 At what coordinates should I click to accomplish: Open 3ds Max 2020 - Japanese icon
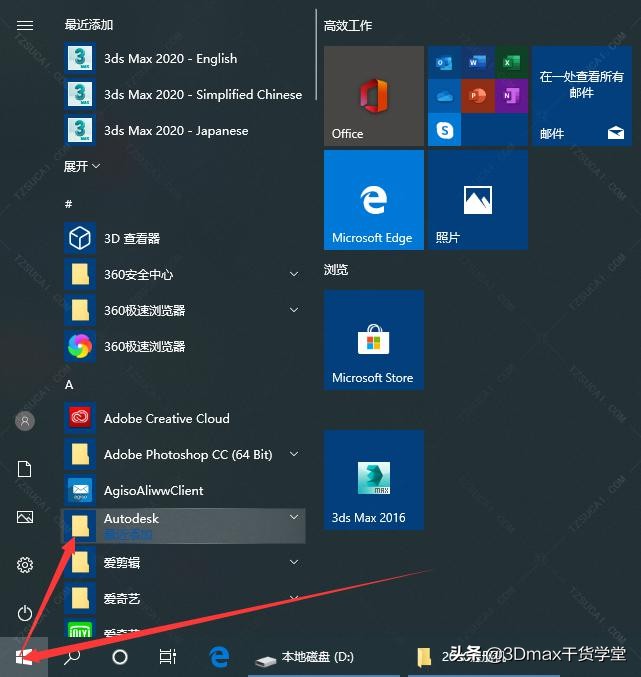80,130
